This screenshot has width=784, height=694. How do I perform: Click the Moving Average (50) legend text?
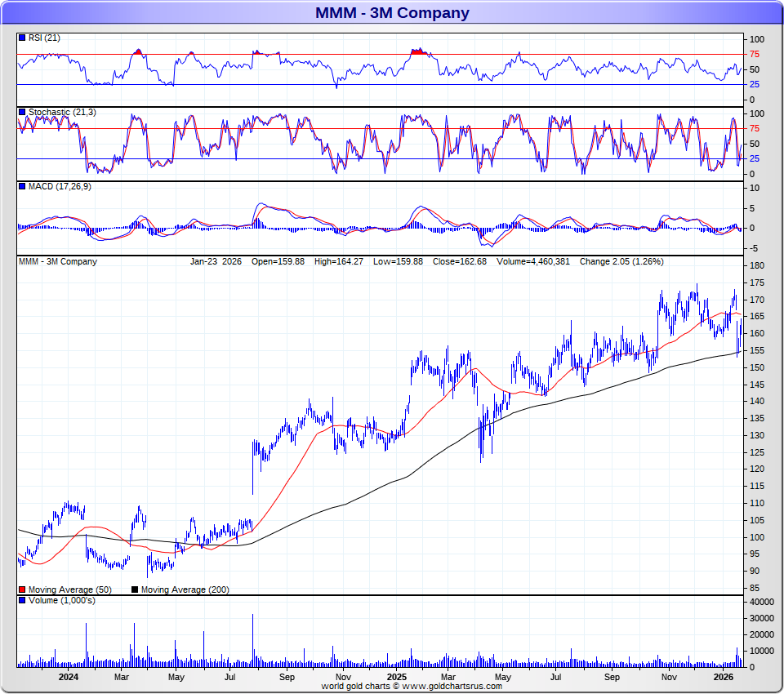(x=70, y=590)
